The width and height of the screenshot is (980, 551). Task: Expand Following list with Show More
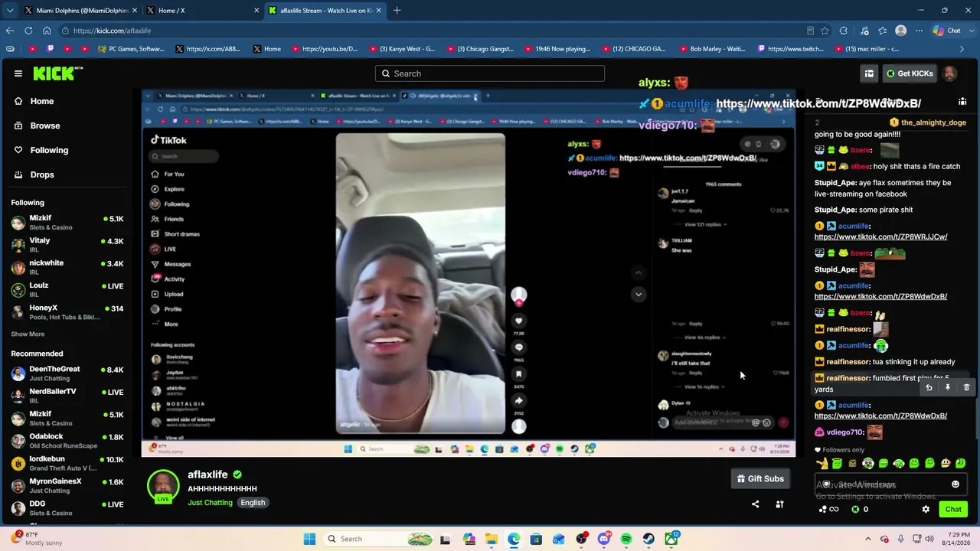click(x=28, y=334)
